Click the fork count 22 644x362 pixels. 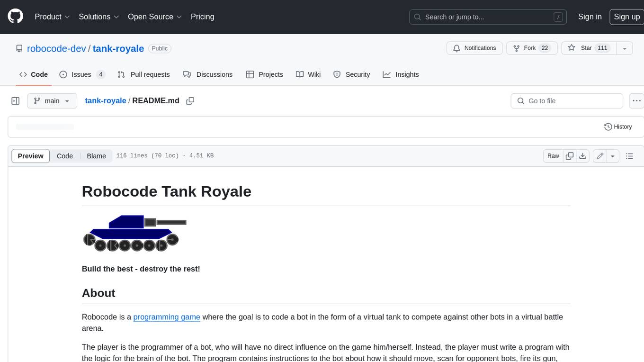pos(545,48)
